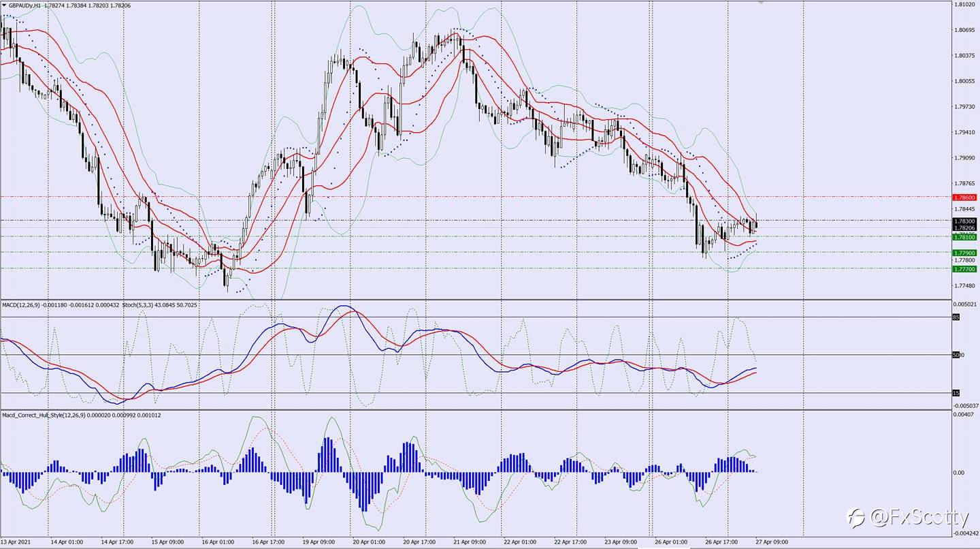Click the 1.77480 price scale value
980x549 pixels.
pos(964,285)
